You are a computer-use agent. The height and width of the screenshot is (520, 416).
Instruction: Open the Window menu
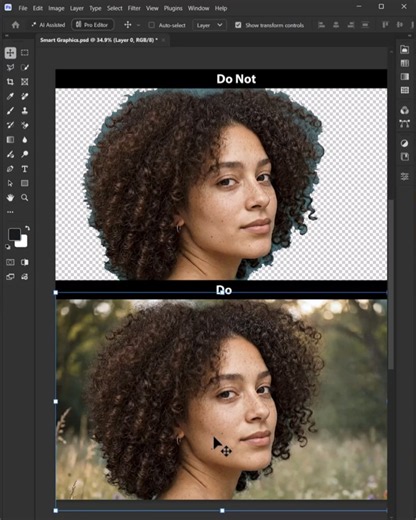(x=198, y=8)
